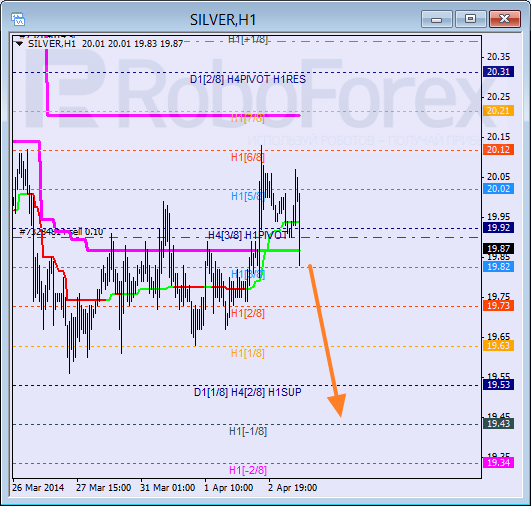Select the current price 19.87 marker
Viewport: 531px width, 506px height.
pyautogui.click(x=498, y=249)
